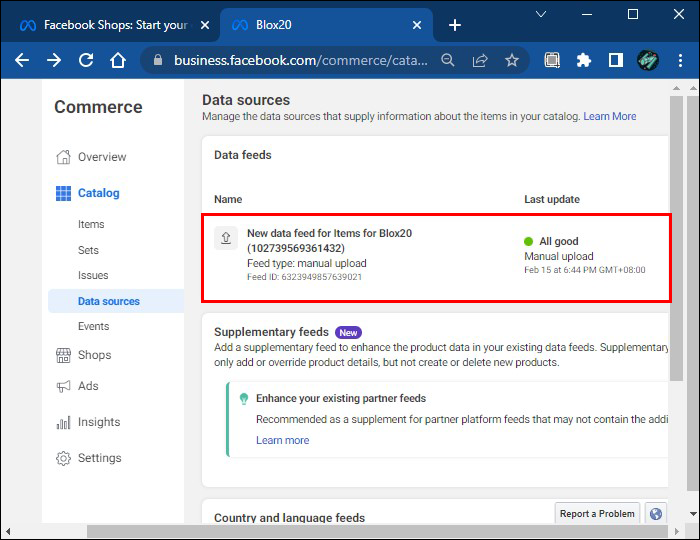Open Data sources in Catalog menu
This screenshot has height=540, width=700.
coord(109,301)
